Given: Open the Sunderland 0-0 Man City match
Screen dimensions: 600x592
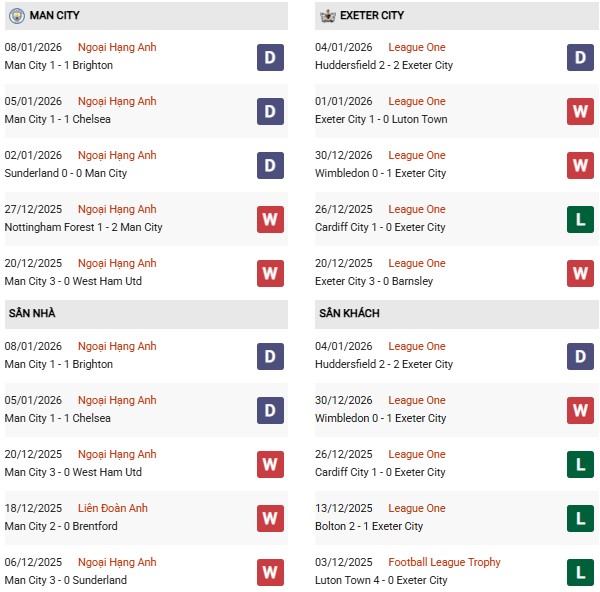Looking at the screenshot, I should 66,173.
